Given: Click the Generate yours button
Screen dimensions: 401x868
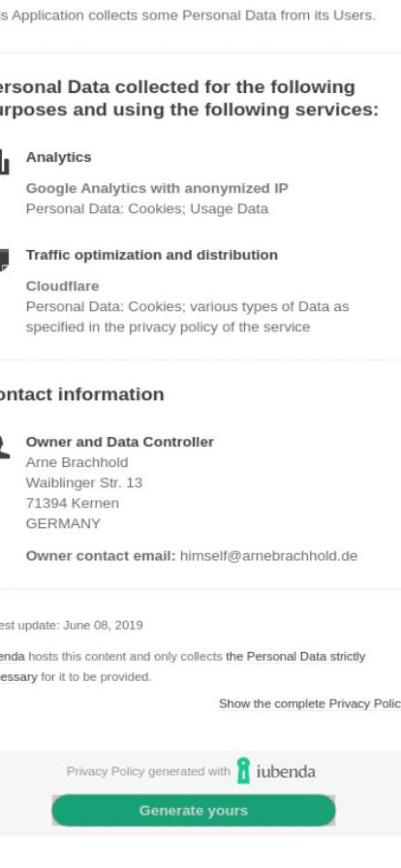Looking at the screenshot, I should coord(194,811).
